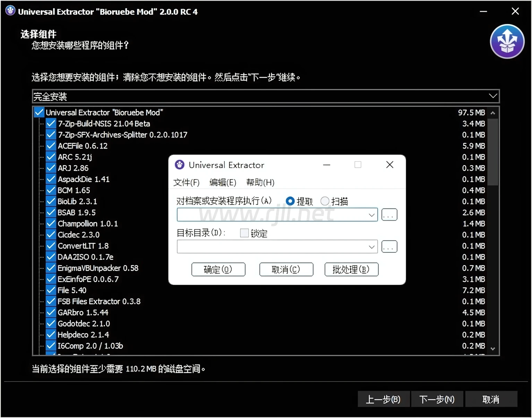Click the installer title bar app icon
The height and width of the screenshot is (418, 532).
point(10,11)
